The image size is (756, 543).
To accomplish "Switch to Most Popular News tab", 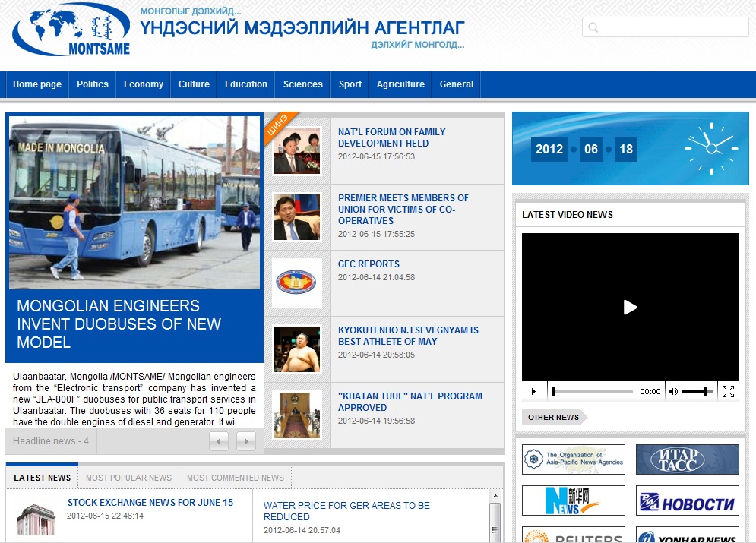I will click(x=128, y=478).
